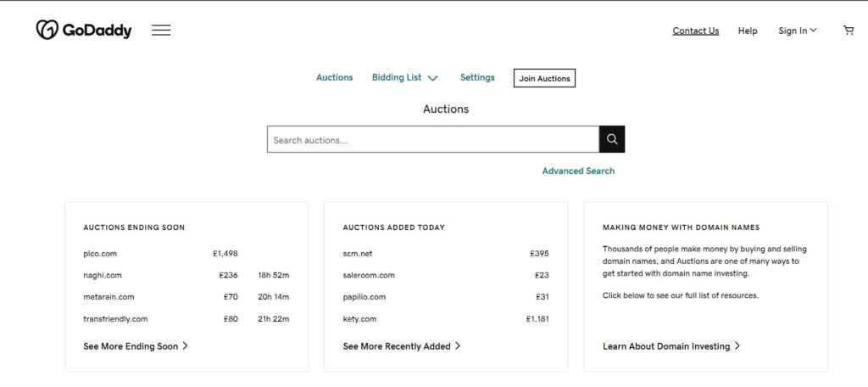Open the Auctions tab
The height and width of the screenshot is (387, 868).
[x=334, y=77]
